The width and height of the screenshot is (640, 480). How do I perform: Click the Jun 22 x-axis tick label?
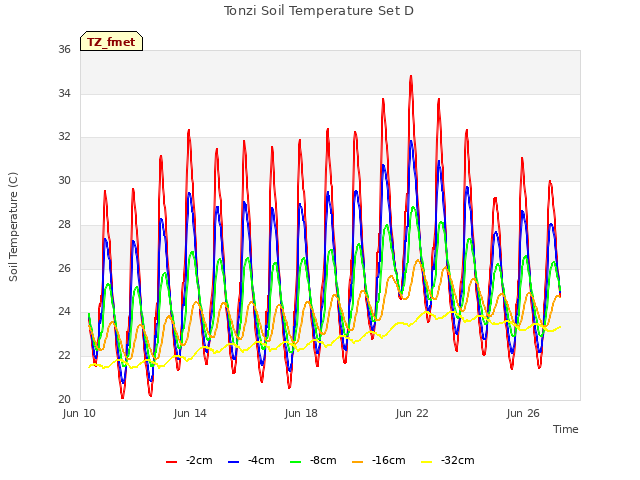pos(412,413)
